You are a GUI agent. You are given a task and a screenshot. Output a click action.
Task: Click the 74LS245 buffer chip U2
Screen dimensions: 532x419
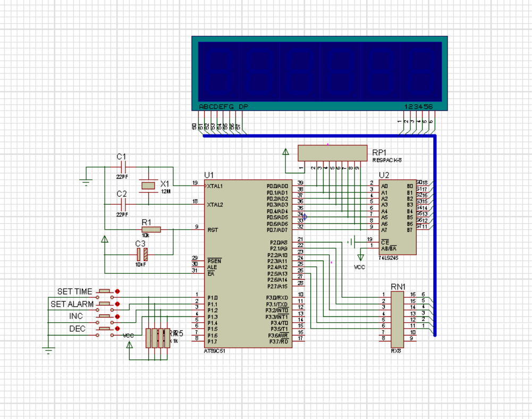coord(398,217)
